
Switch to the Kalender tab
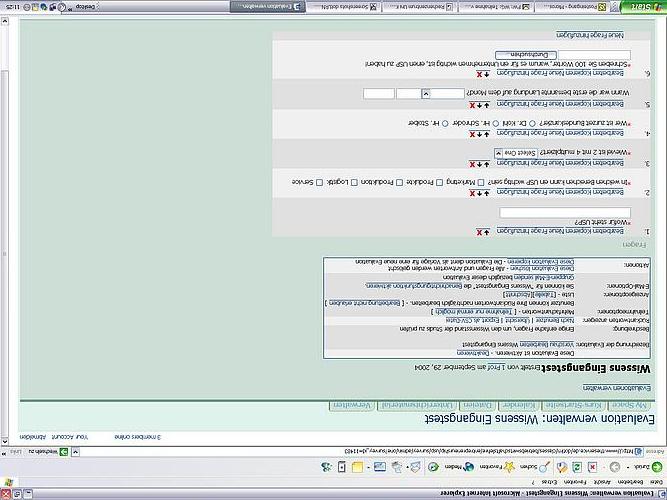(x=519, y=405)
